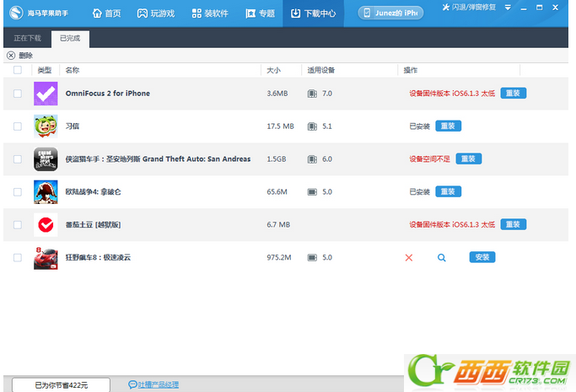The height and width of the screenshot is (392, 576).
Task: Click device icon in Grand Theft Auto row
Action: [x=312, y=159]
